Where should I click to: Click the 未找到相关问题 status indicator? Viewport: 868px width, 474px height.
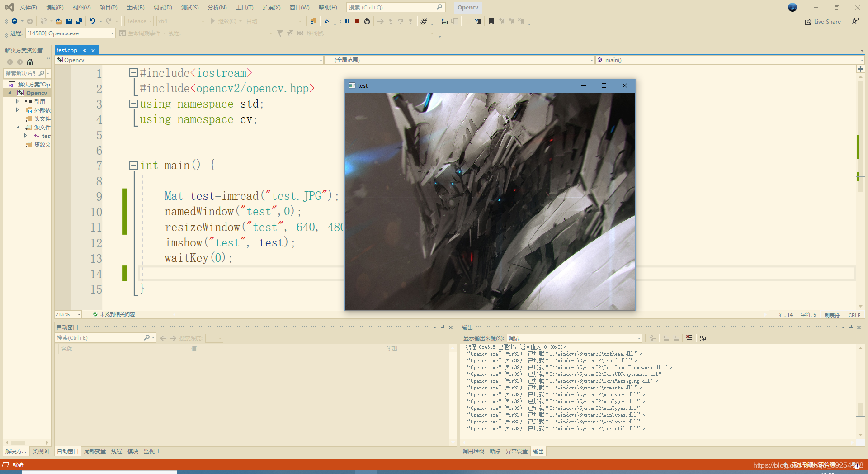[114, 314]
